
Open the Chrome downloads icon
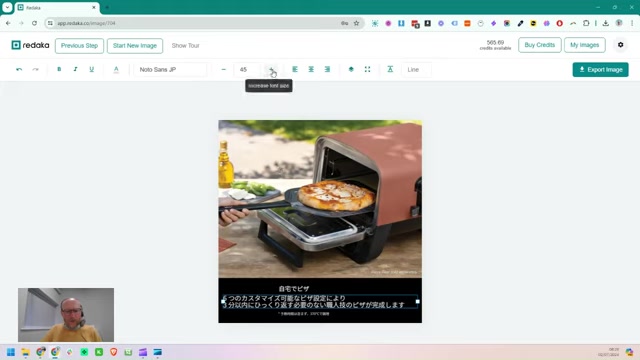[x=606, y=23]
